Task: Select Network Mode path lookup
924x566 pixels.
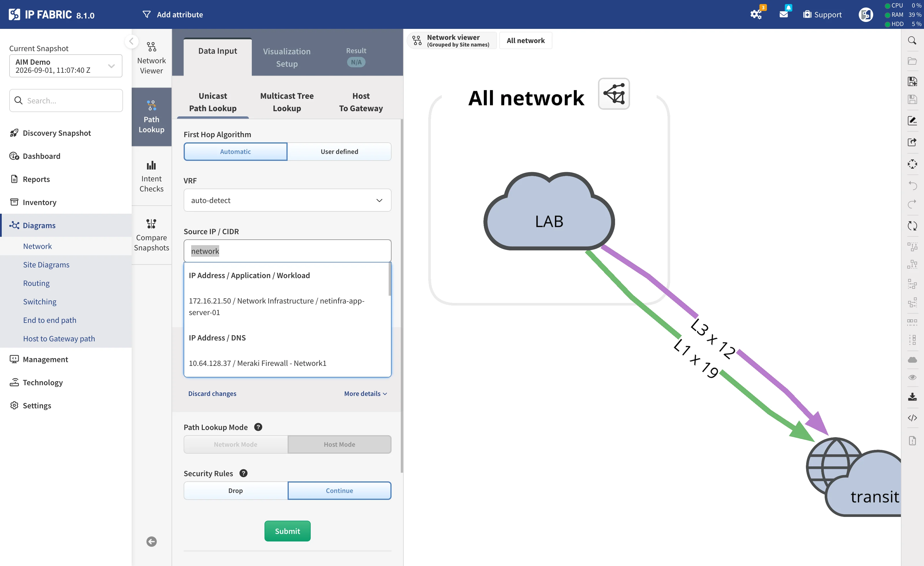Action: point(236,444)
